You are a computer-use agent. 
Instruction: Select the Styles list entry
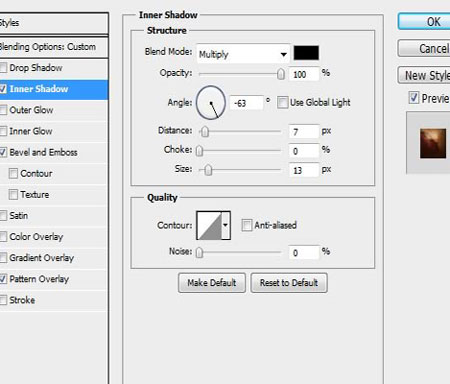tap(54, 23)
